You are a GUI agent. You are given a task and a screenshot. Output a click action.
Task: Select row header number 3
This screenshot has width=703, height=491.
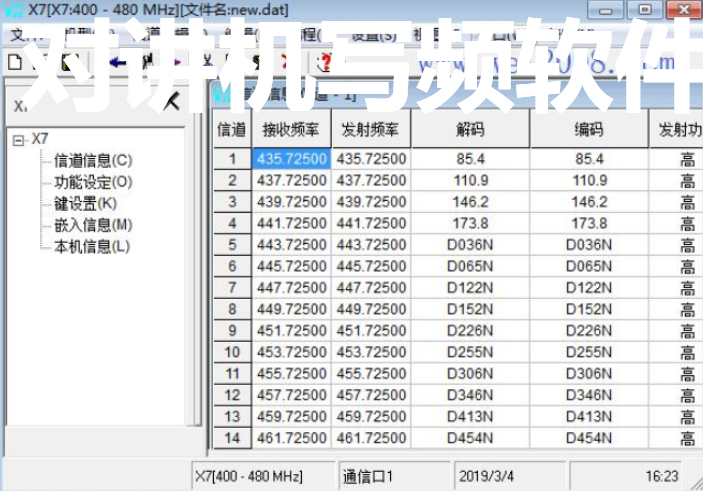click(232, 202)
